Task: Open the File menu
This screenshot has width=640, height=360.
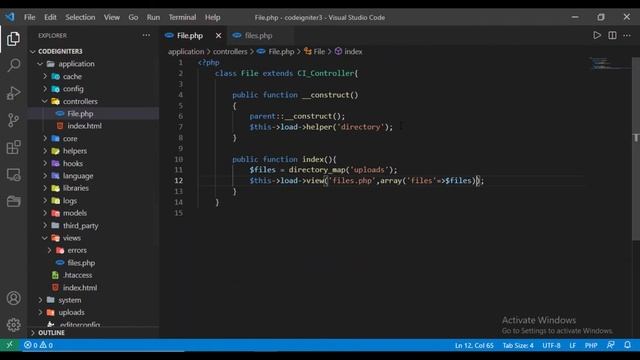Action: click(x=29, y=17)
